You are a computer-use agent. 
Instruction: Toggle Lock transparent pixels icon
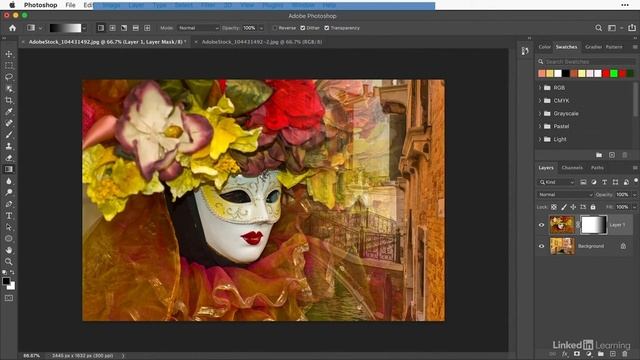(554, 207)
